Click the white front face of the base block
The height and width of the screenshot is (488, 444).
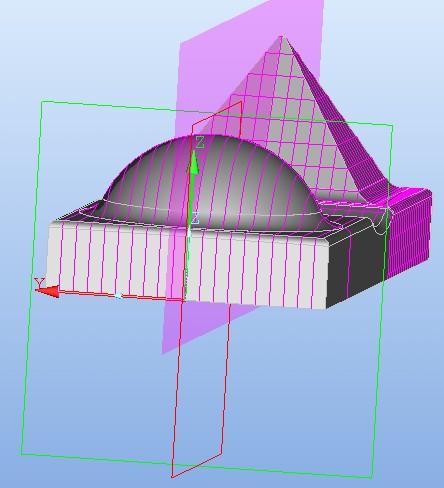click(x=187, y=263)
